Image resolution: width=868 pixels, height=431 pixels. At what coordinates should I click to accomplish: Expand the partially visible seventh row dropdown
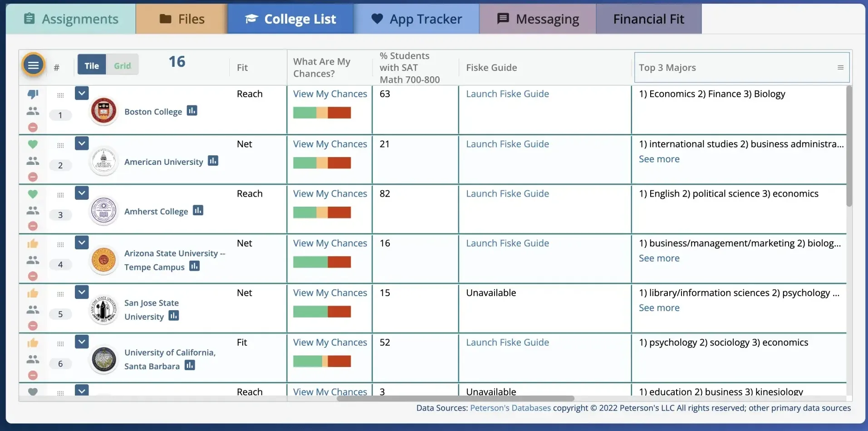[x=82, y=390]
